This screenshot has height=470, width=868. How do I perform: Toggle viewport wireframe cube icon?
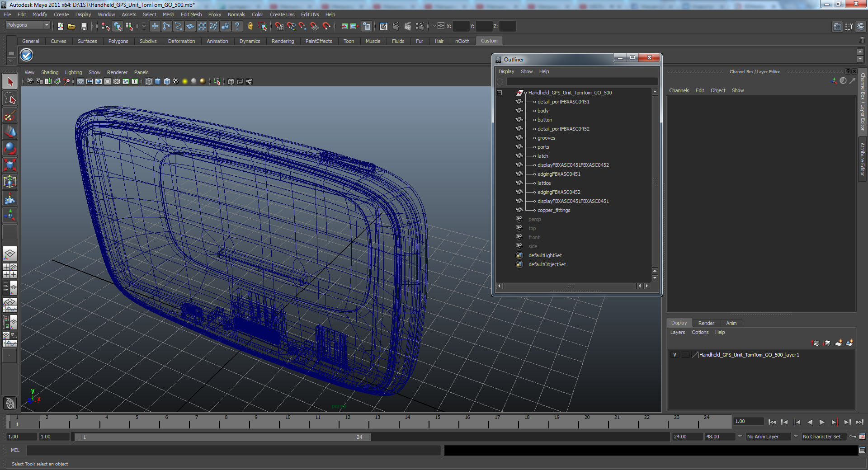click(149, 81)
